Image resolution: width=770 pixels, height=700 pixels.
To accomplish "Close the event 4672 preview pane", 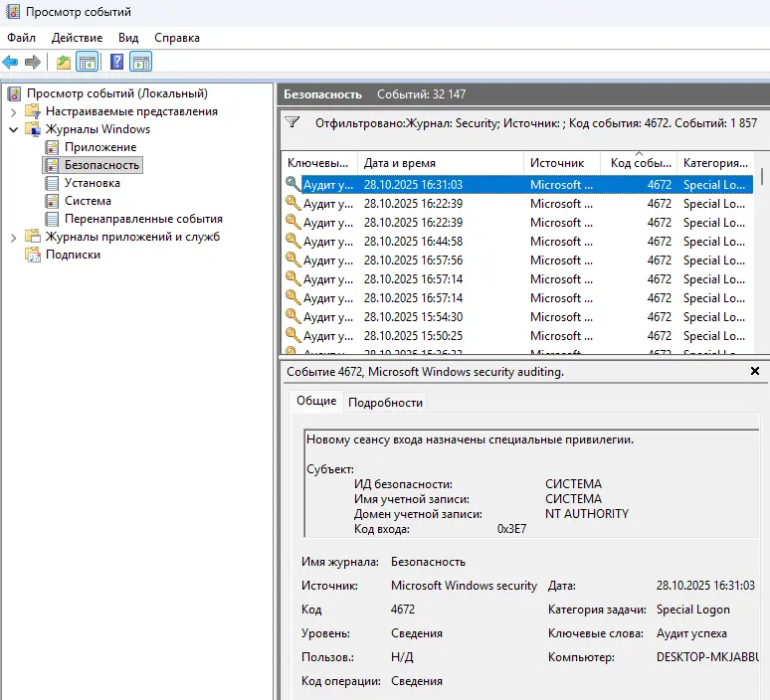I will (754, 371).
